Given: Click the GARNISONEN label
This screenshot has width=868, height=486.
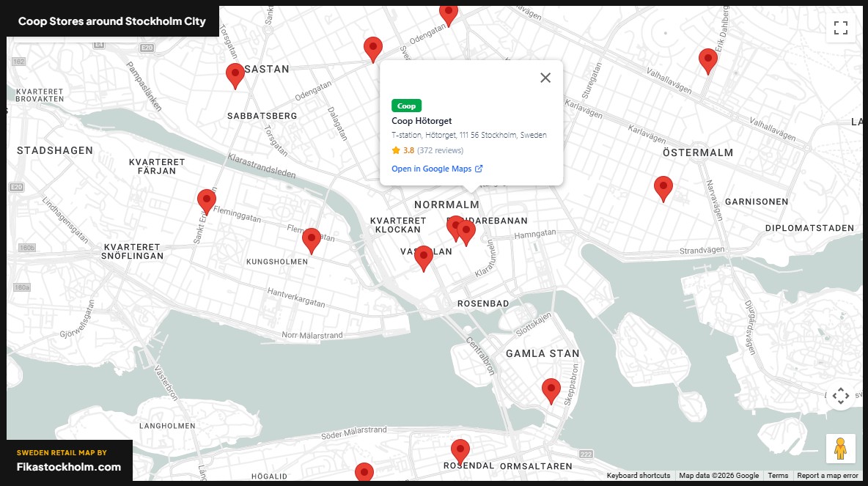Looking at the screenshot, I should pos(756,202).
